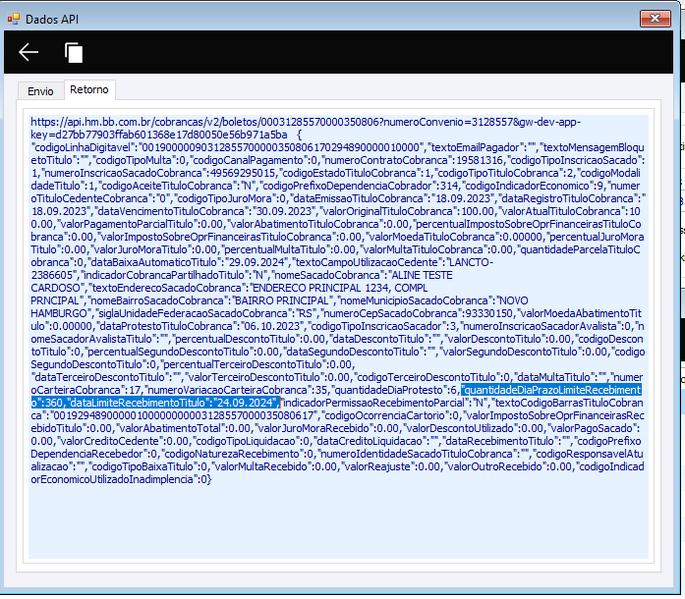Switch to the Envio tab

pyautogui.click(x=40, y=91)
